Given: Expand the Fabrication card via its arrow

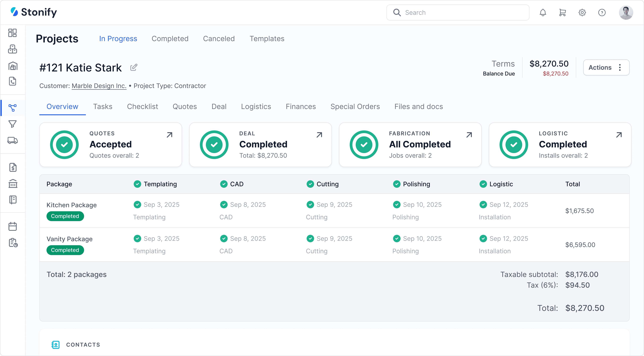Looking at the screenshot, I should point(469,135).
